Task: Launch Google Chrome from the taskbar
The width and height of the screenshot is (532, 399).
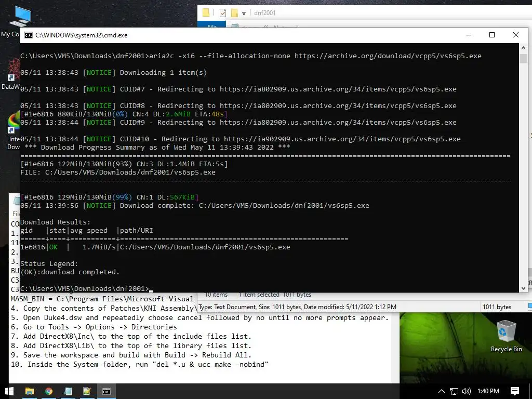Action: 49,391
